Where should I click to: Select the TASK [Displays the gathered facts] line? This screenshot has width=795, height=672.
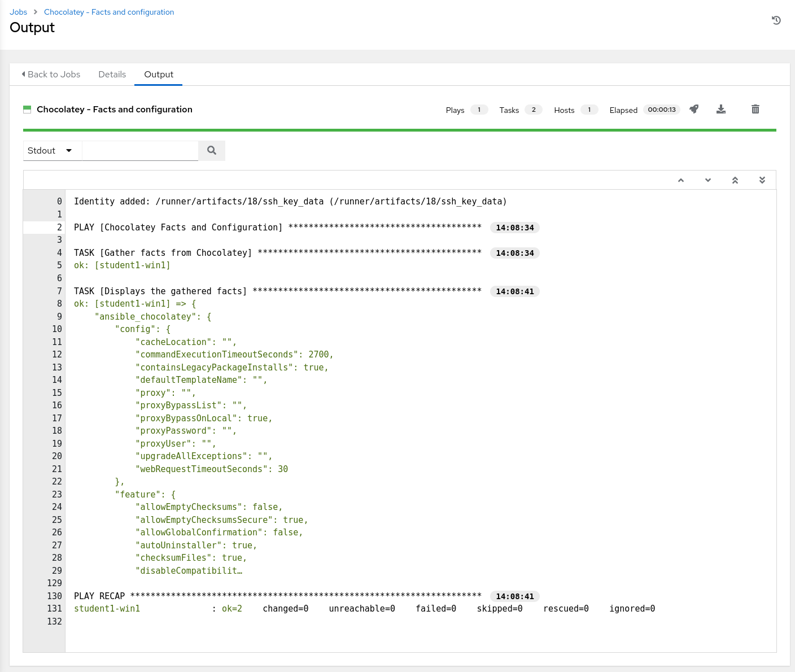pos(277,291)
